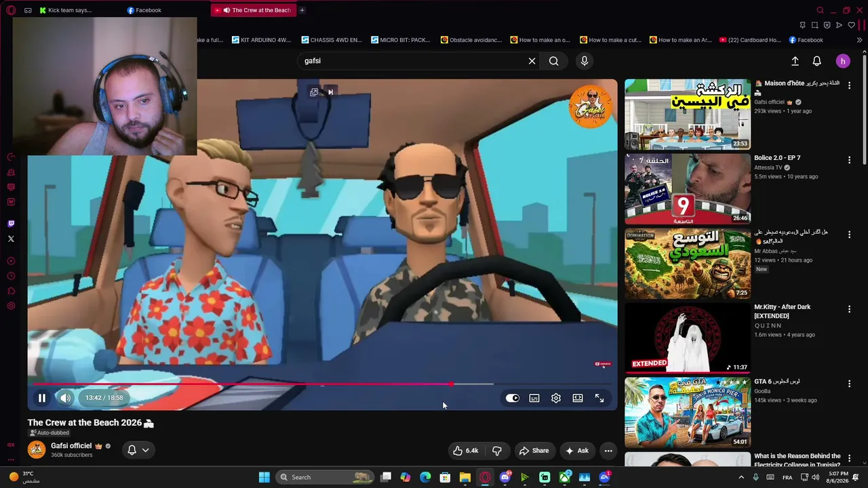Open the '(22) Cardboard Ho...' bookmark
Screen dimensions: 868x488
(x=750, y=40)
